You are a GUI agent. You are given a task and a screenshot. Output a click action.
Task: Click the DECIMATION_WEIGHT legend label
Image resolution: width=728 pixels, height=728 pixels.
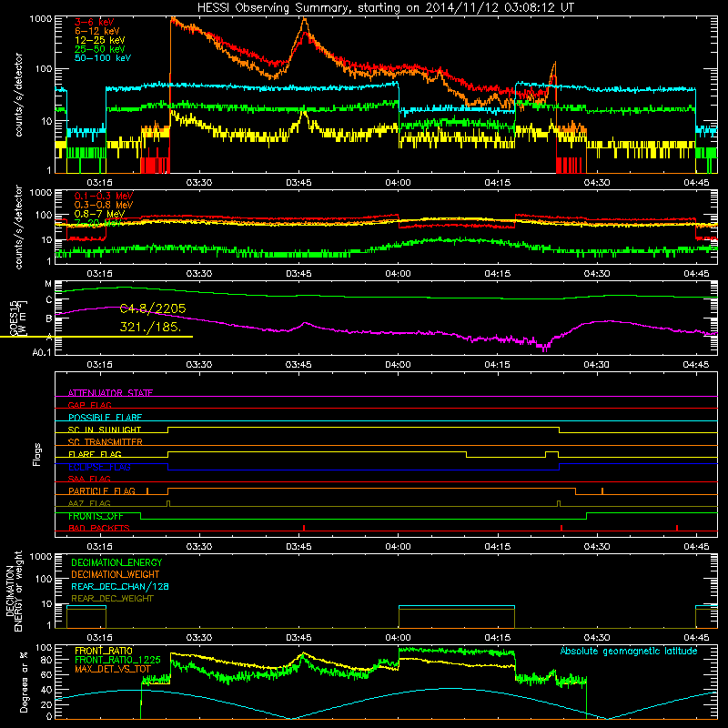pos(116,574)
